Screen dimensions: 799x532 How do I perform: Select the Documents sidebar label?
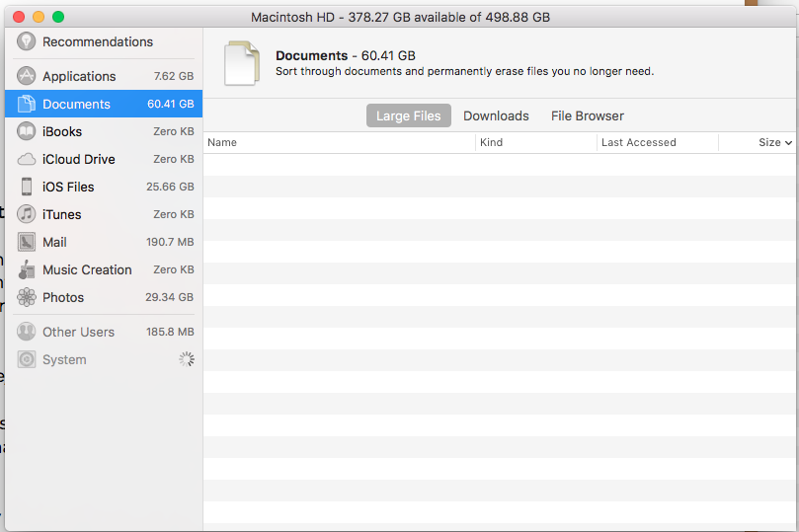[76, 104]
